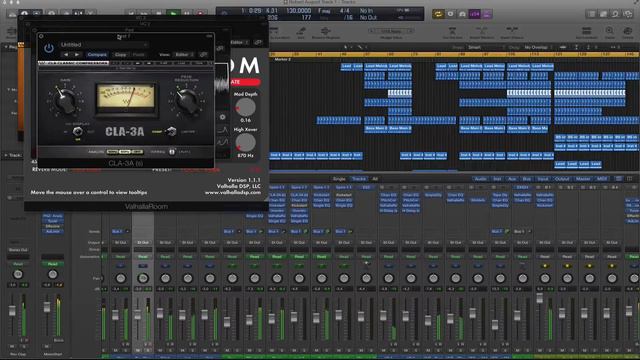Toggle the Master filter button in mixer
Screen dimensions: 640x360
point(583,179)
